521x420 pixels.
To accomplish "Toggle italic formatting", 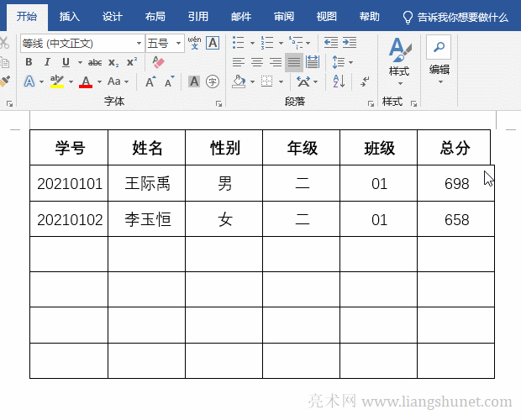I will [47, 62].
